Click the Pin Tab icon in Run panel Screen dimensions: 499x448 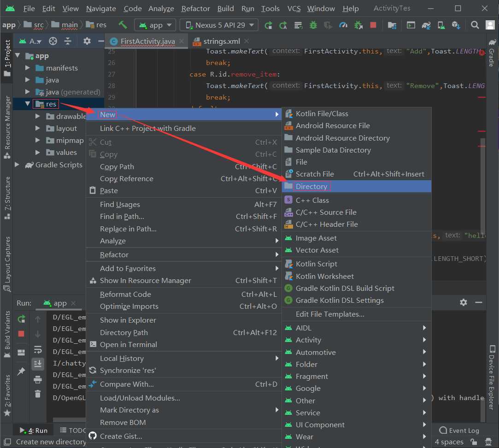click(21, 371)
